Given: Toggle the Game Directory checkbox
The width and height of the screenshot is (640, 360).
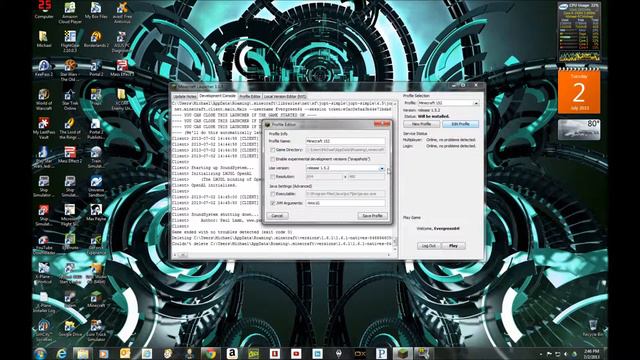Looking at the screenshot, I should pos(273,150).
